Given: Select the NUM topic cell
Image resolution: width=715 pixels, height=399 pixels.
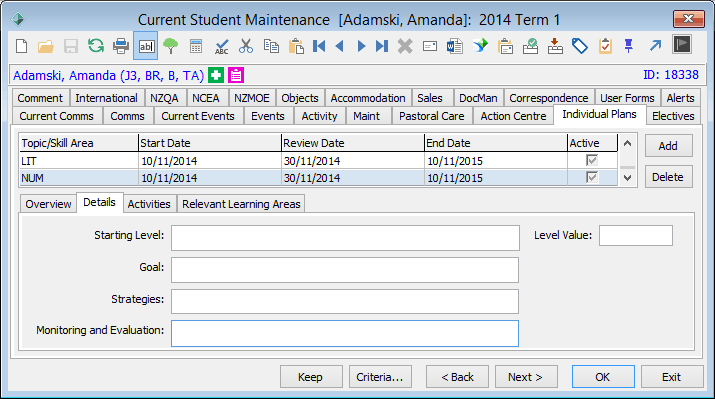Looking at the screenshot, I should [78, 178].
